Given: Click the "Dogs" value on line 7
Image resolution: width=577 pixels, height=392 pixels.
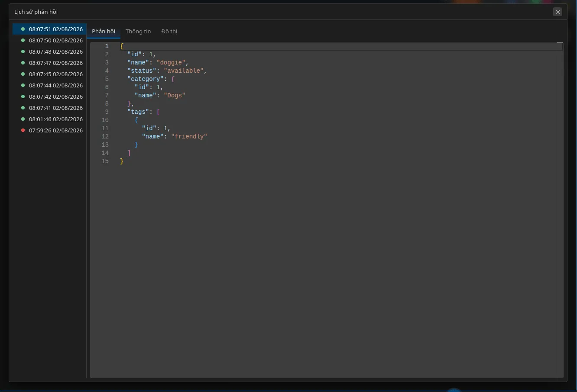Looking at the screenshot, I should pos(175,95).
